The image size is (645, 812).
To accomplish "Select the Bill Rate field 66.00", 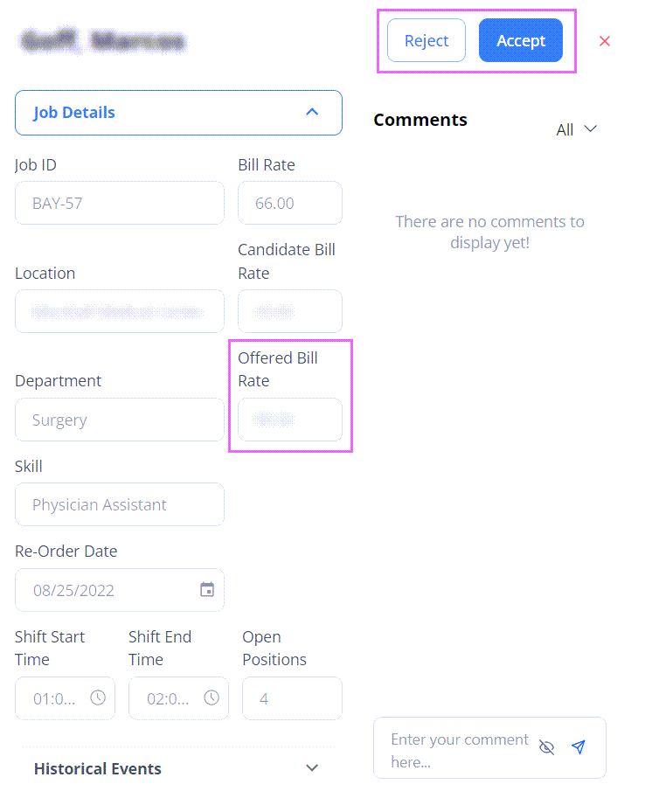I will point(290,203).
